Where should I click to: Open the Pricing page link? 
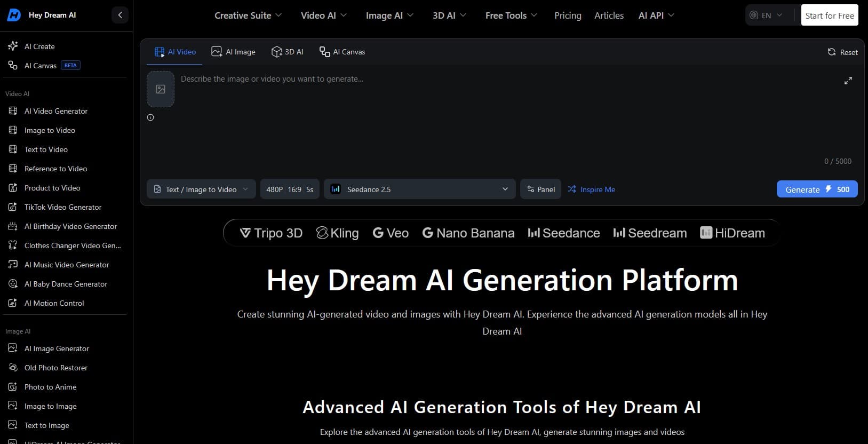pyautogui.click(x=568, y=15)
